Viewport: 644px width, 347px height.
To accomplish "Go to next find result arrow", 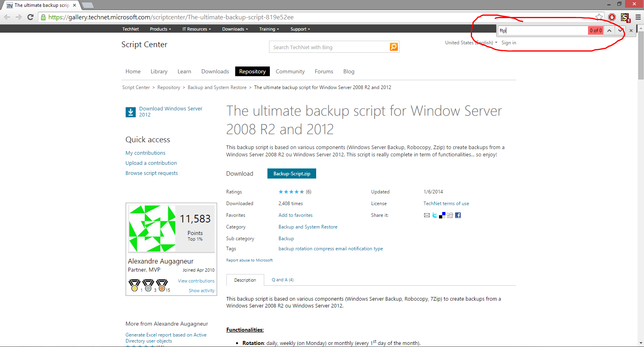I will [620, 30].
